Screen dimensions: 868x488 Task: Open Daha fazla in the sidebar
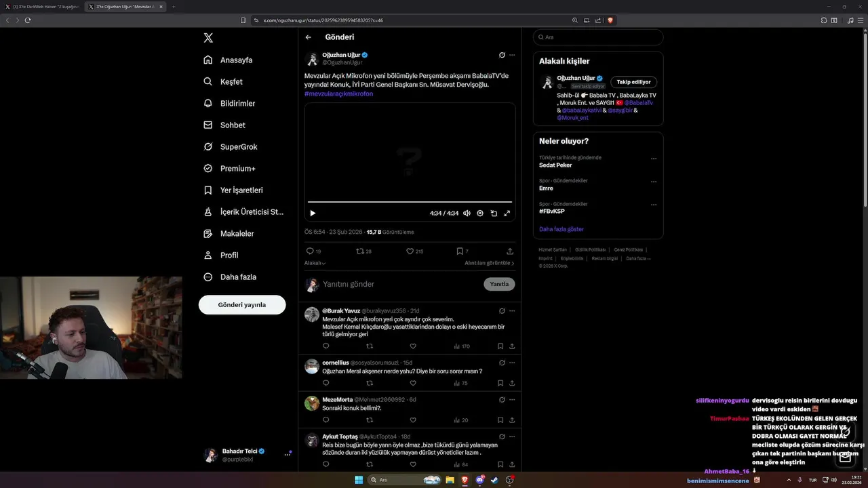click(x=229, y=277)
